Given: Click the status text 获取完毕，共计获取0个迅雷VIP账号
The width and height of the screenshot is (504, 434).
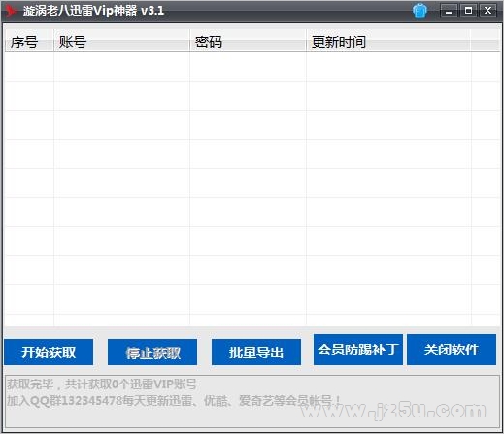Looking at the screenshot, I should pos(102,384).
